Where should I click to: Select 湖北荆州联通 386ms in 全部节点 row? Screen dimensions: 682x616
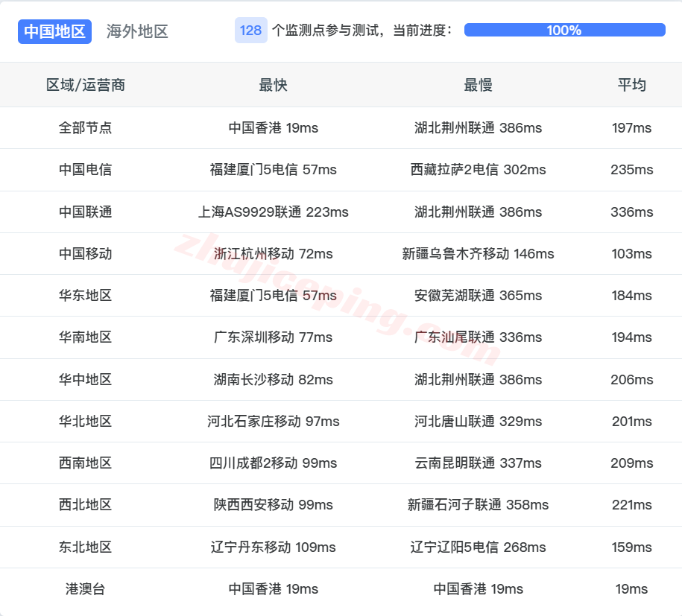[x=478, y=128]
